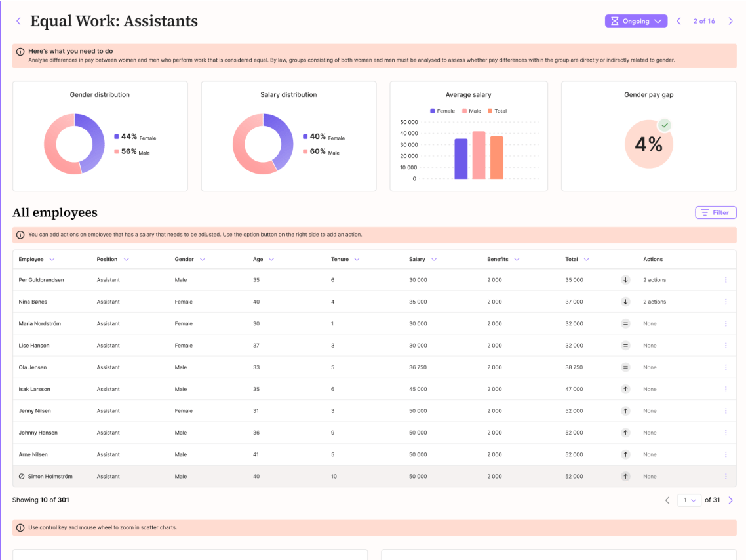Screen dimensions: 746x560
Task: Sort by the Tenure column header
Action: 345,259
